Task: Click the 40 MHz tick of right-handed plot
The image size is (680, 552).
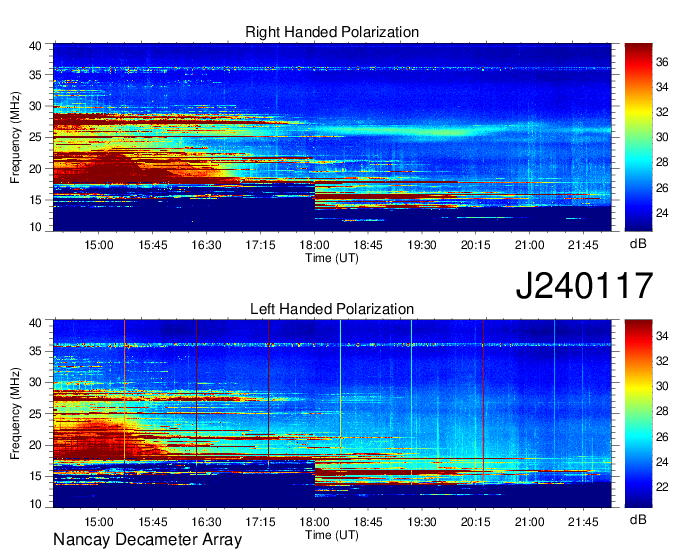Action: pos(35,46)
